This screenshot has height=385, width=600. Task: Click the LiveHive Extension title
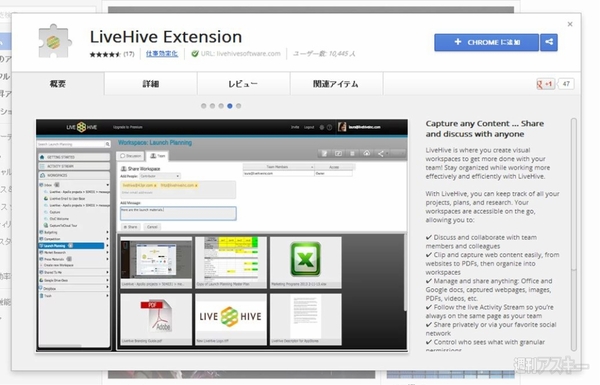coord(166,37)
